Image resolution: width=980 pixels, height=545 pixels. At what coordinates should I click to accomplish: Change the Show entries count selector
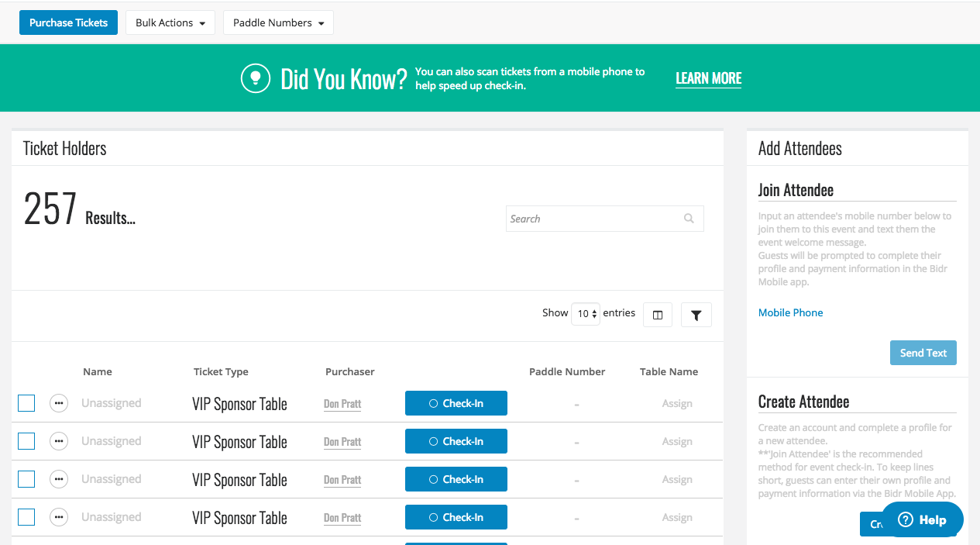(x=586, y=314)
